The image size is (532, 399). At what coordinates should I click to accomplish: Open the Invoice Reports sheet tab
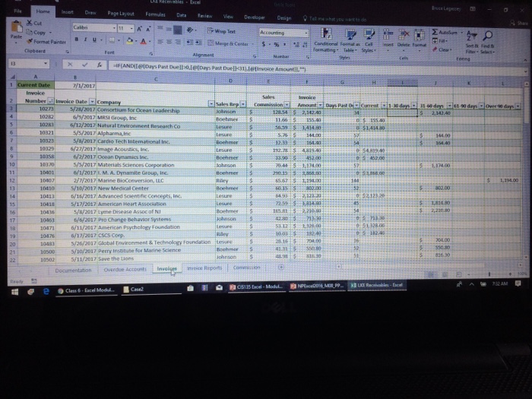point(204,268)
